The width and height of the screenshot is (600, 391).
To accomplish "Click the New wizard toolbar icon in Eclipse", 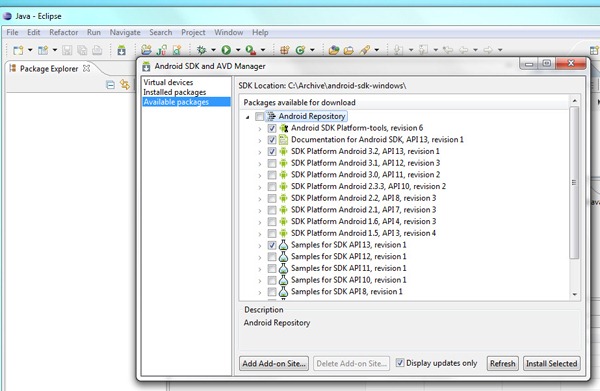I will click(18, 50).
